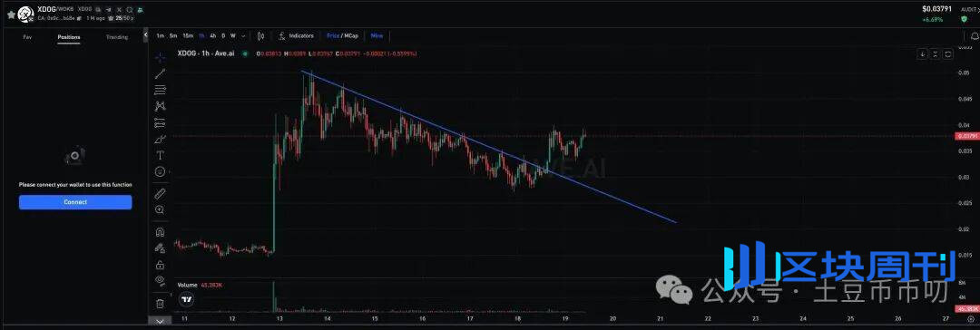This screenshot has width=980, height=330.
Task: Switch to the Positions tab
Action: click(69, 37)
